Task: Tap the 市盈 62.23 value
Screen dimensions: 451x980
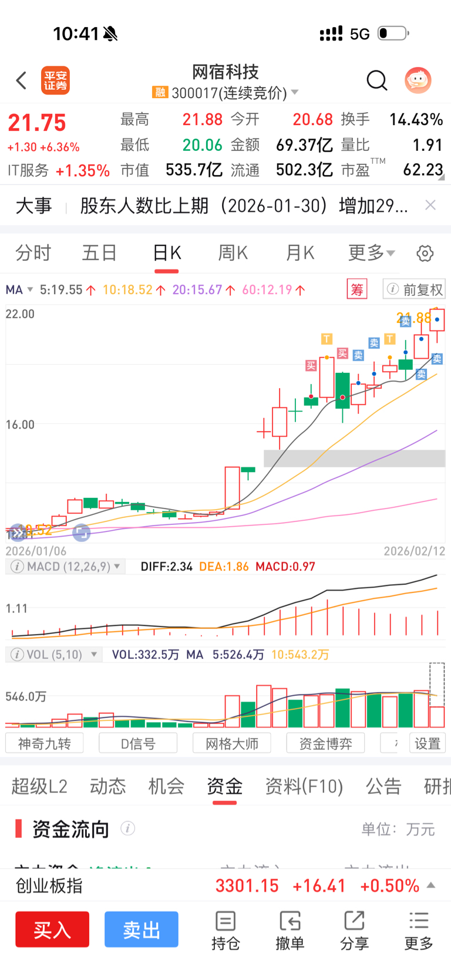Action: [x=423, y=170]
